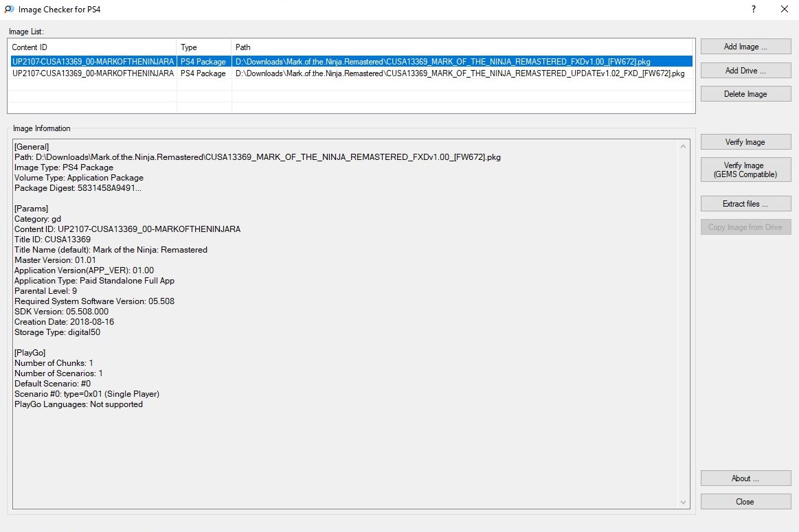799x532 pixels.
Task: Click the Title ID: CUSA13369 line
Action: tap(52, 240)
